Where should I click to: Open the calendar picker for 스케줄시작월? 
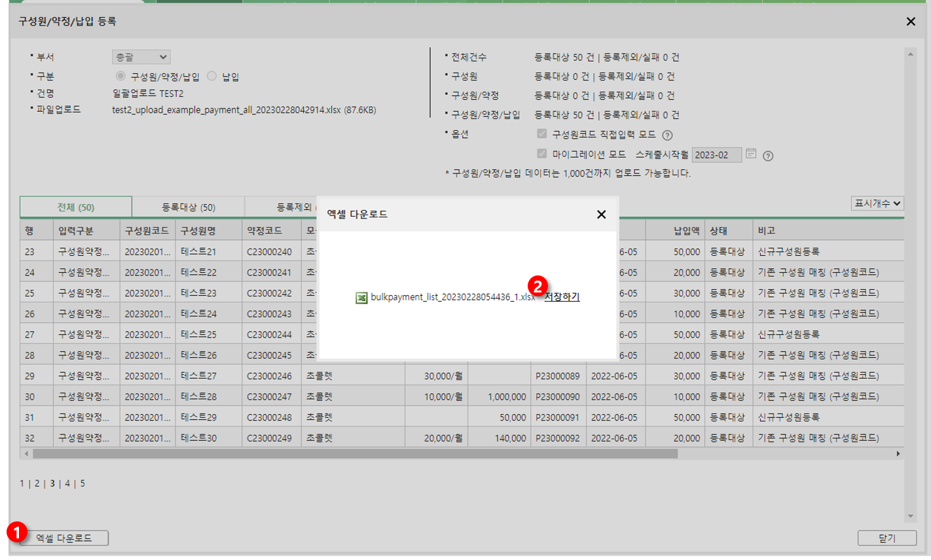click(751, 154)
